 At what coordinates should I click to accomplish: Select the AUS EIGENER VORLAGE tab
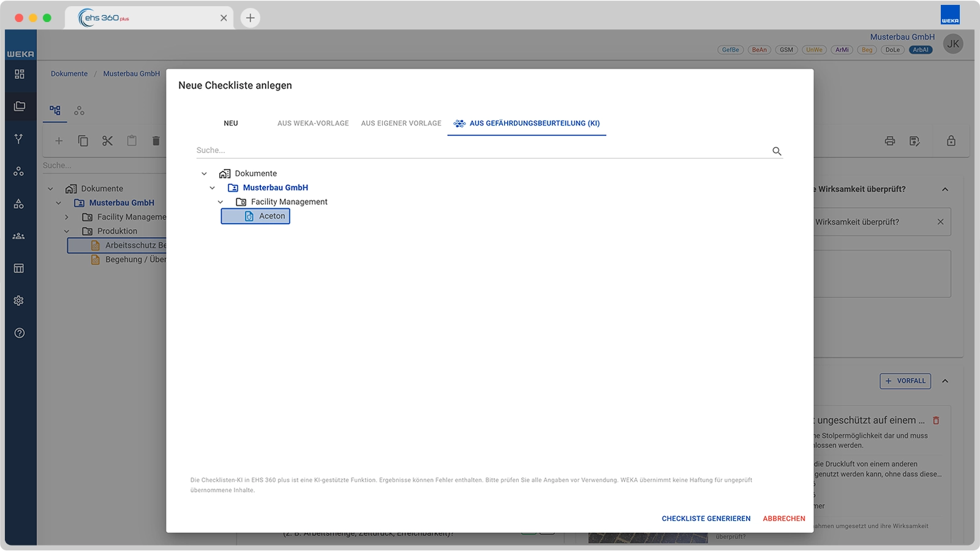click(401, 123)
